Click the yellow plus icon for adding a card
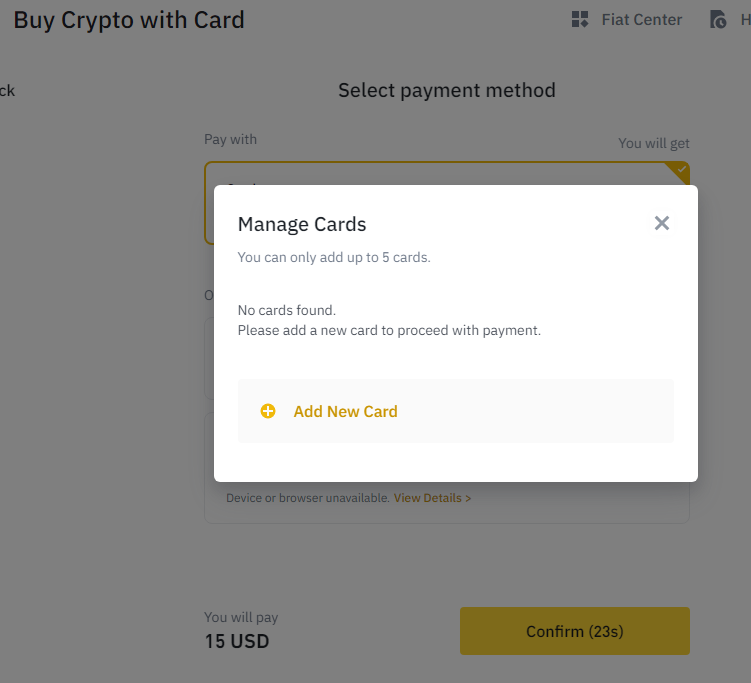Image resolution: width=751 pixels, height=683 pixels. pyautogui.click(x=268, y=411)
